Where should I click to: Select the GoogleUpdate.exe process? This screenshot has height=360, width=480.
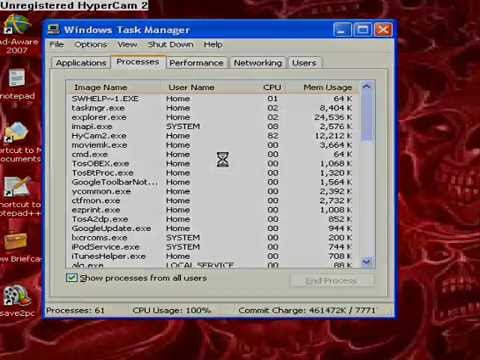[x=212, y=229]
